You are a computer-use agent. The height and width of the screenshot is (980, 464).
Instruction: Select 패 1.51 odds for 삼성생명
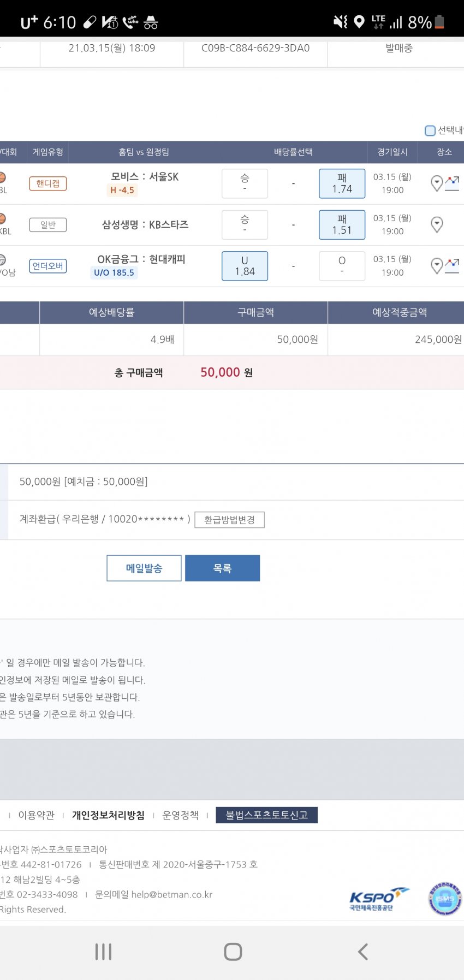point(342,224)
